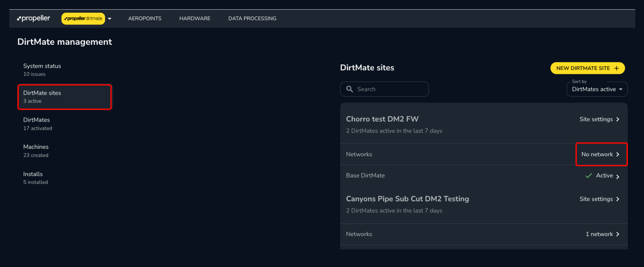Click the green checkmark beside Active

(589, 176)
